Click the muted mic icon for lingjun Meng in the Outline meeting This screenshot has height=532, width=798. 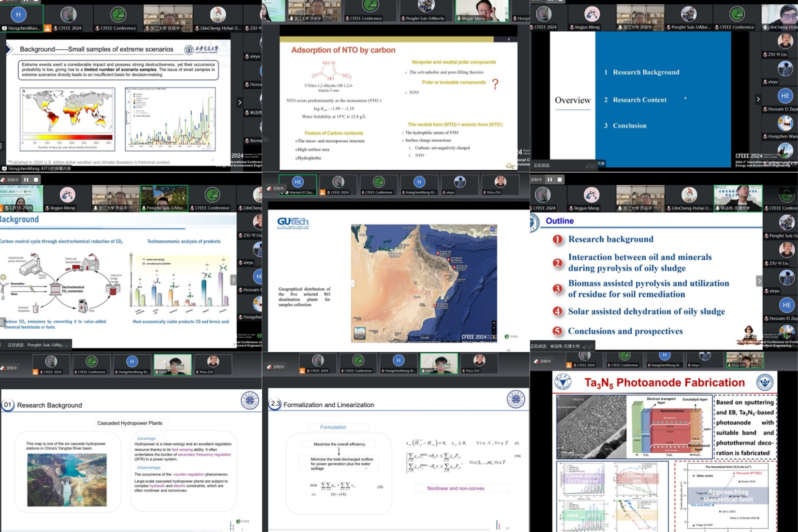572,208
